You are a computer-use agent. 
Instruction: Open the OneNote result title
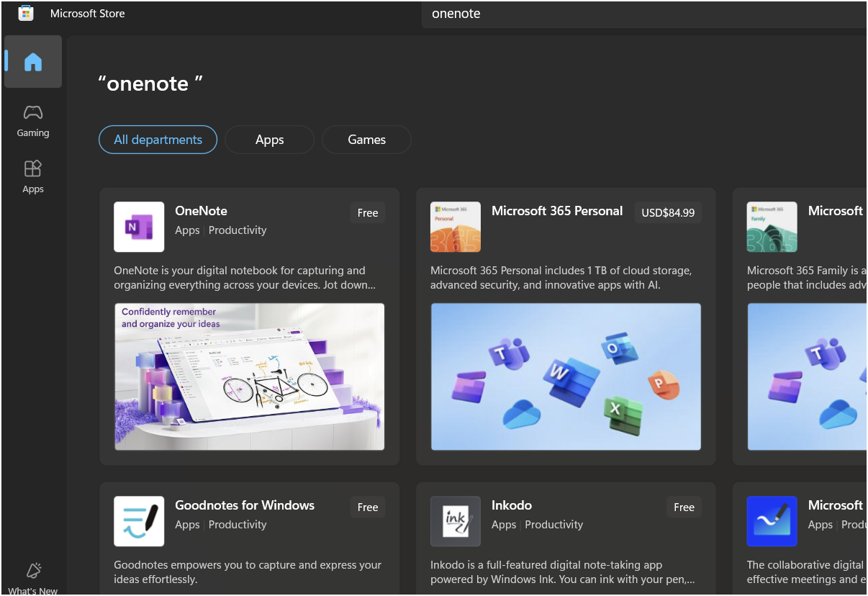[201, 211]
